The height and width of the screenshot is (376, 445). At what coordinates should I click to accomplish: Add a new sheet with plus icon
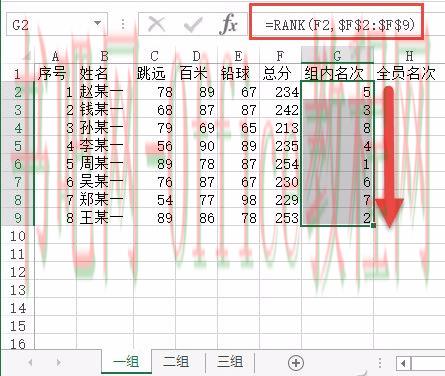tap(296, 363)
